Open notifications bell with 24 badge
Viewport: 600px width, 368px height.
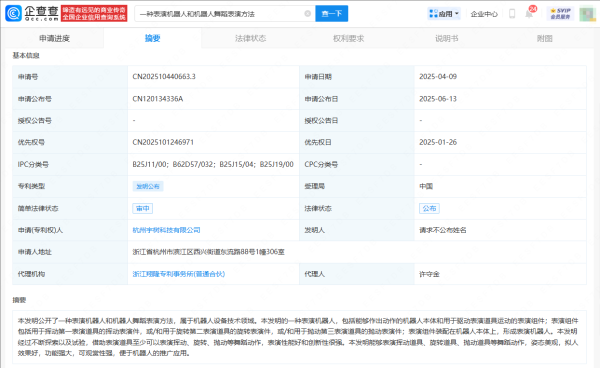[529, 13]
